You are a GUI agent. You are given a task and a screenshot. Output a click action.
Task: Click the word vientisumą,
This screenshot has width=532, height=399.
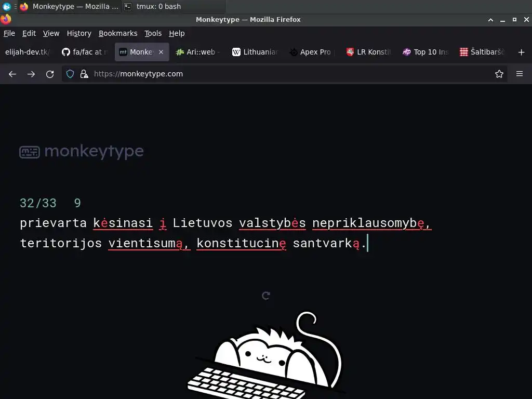tap(149, 243)
